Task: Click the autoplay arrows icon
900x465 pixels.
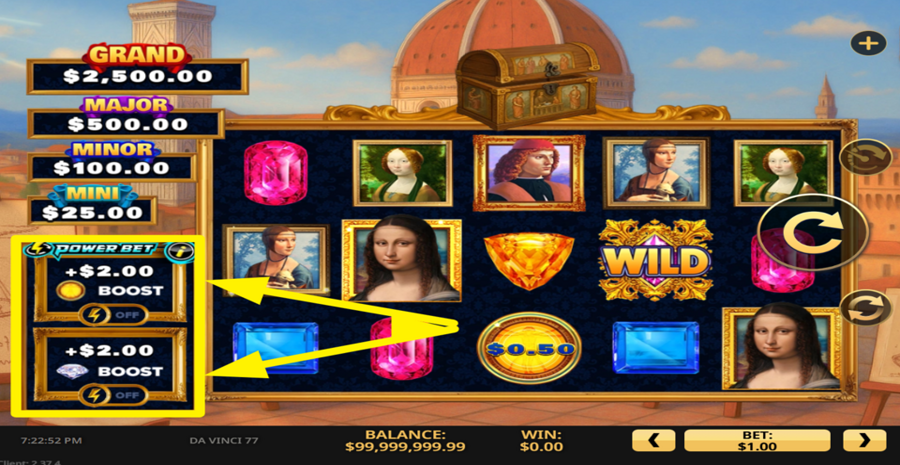Action: 866,308
